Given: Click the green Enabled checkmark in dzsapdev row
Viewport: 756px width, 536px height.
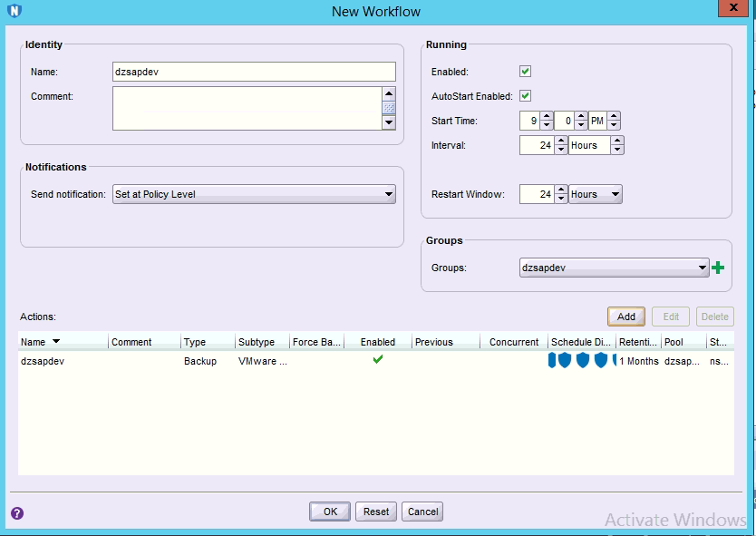Looking at the screenshot, I should pyautogui.click(x=378, y=360).
